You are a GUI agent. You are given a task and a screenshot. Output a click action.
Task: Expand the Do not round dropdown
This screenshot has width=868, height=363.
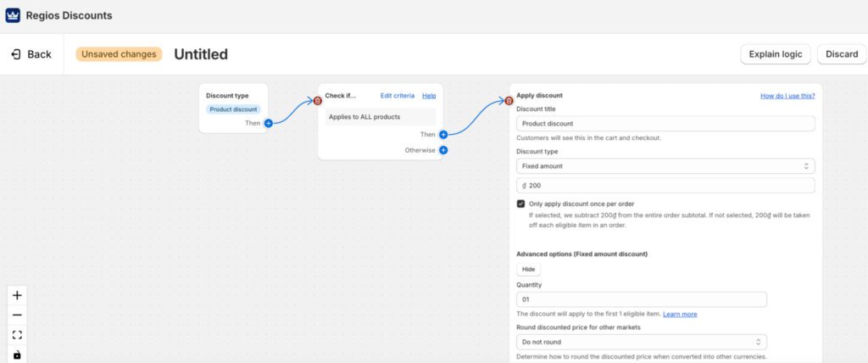[x=641, y=342]
